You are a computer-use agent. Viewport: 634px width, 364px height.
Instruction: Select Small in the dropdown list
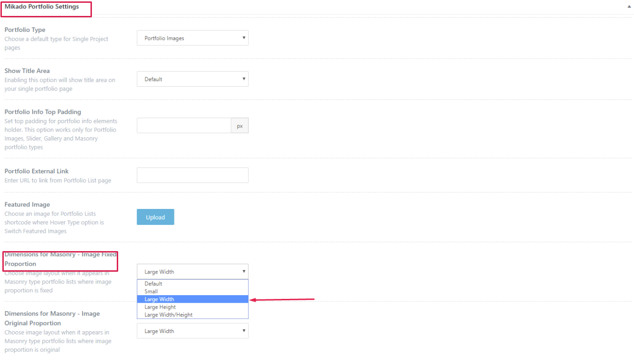point(151,291)
